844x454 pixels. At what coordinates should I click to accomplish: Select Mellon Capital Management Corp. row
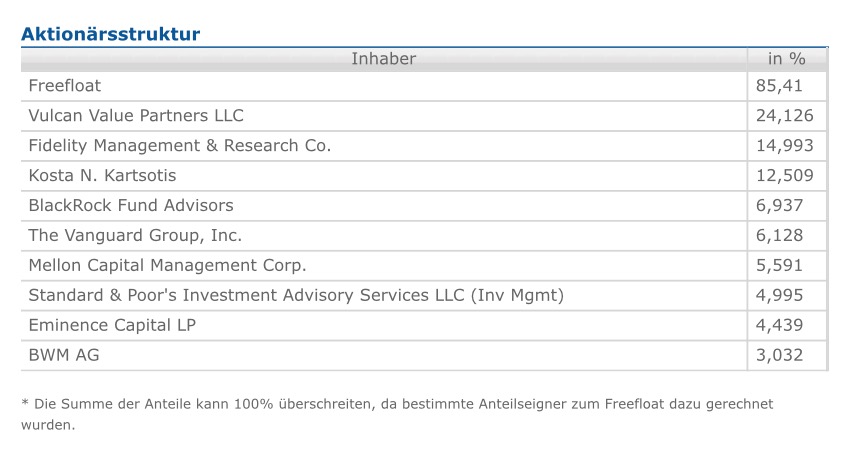click(x=167, y=266)
